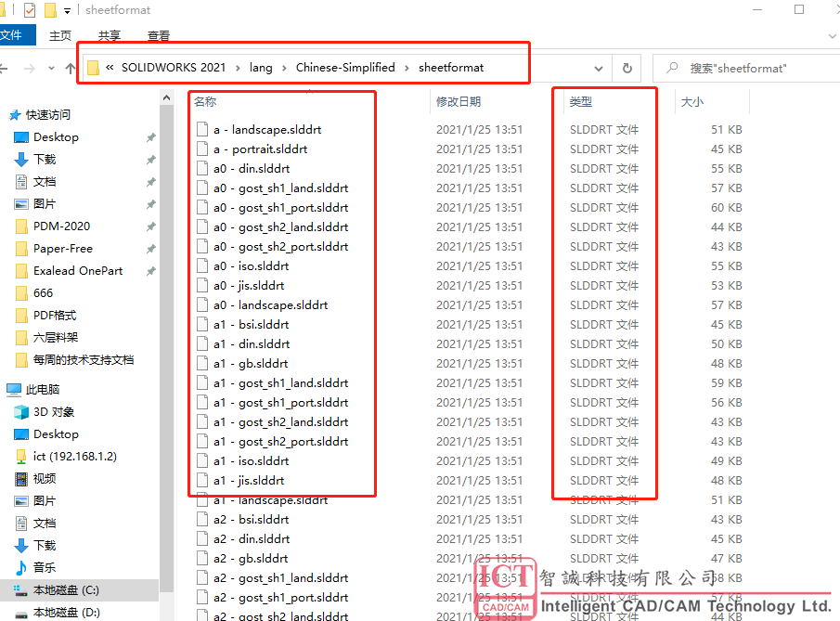Viewport: 840px width, 621px height.
Task: Click the 音乐 music note icon
Action: coord(21,567)
